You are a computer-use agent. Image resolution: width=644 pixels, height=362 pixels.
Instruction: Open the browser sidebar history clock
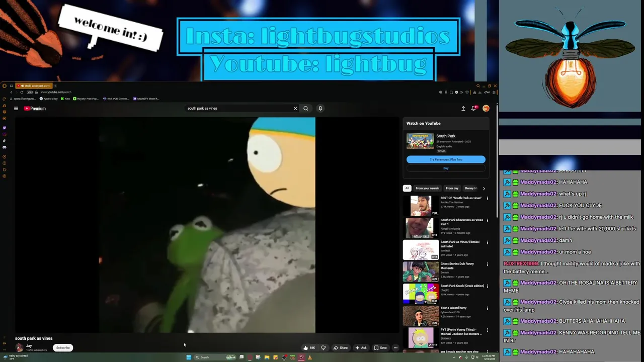(x=5, y=163)
